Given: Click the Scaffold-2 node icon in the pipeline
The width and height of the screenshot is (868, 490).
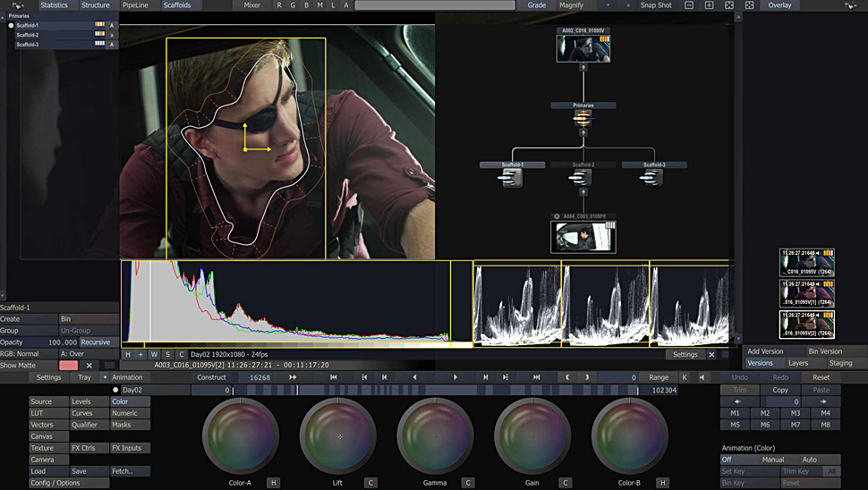Looking at the screenshot, I should pos(583,178).
